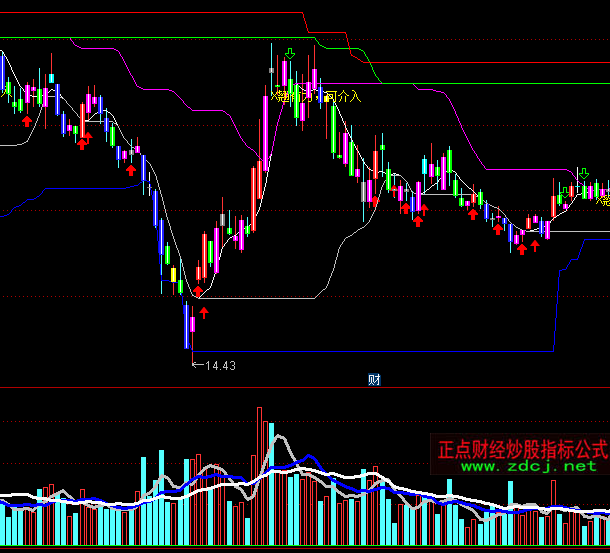This screenshot has height=553, width=610.
Task: Click the flat white horizontal line right of the 14.43 bottom
Action: 260,298
